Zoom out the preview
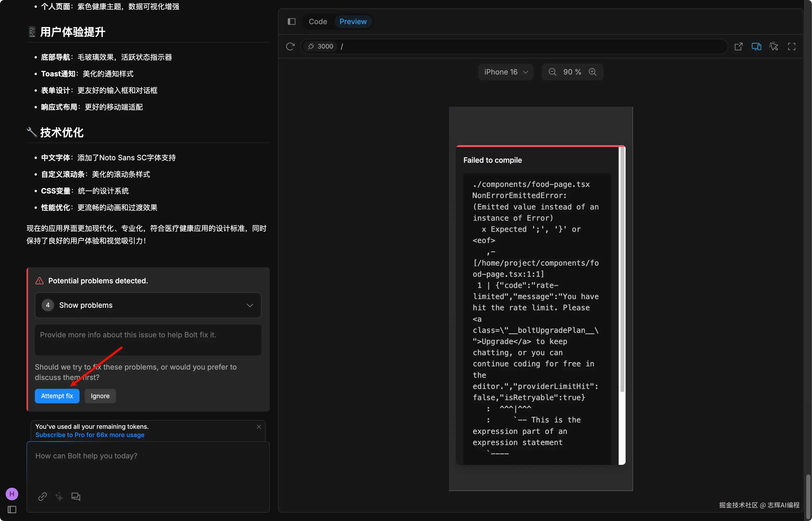Screen dimensions: 812x521 [x=552, y=72]
